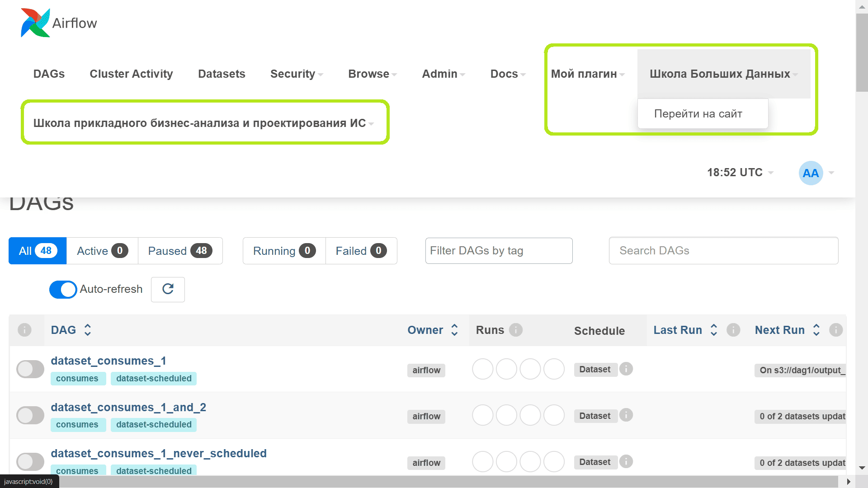
Task: Click info icon in first table column header
Action: (24, 330)
